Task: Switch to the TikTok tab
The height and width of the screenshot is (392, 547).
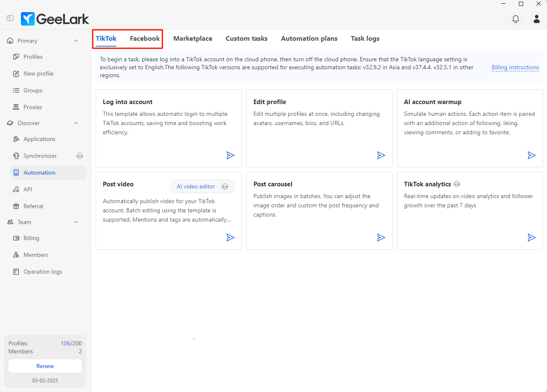Action: click(x=106, y=39)
